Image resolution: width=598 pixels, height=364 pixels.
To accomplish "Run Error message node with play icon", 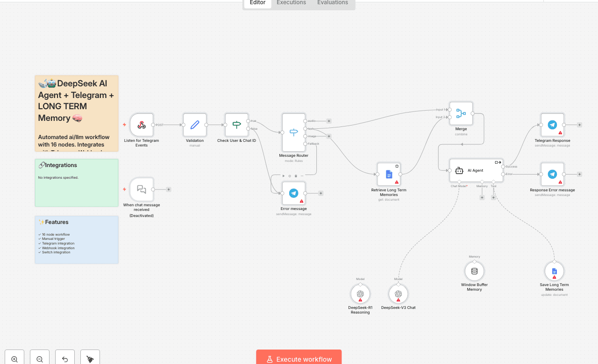I will click(283, 176).
